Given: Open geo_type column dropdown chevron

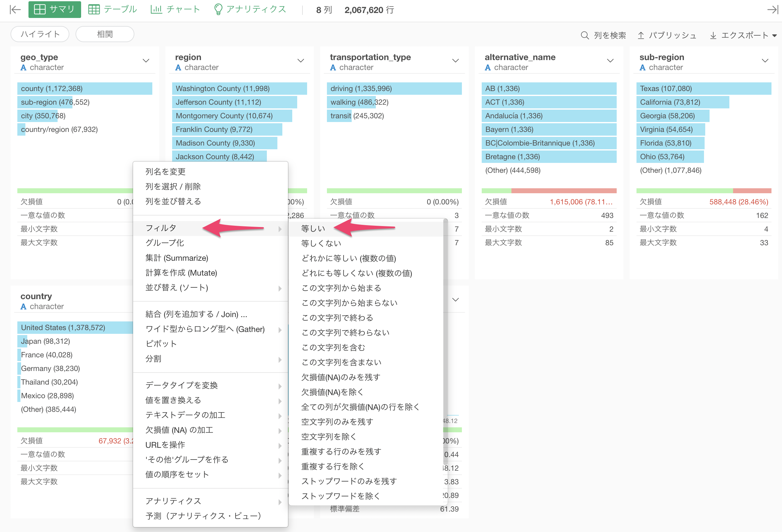Looking at the screenshot, I should (x=146, y=61).
